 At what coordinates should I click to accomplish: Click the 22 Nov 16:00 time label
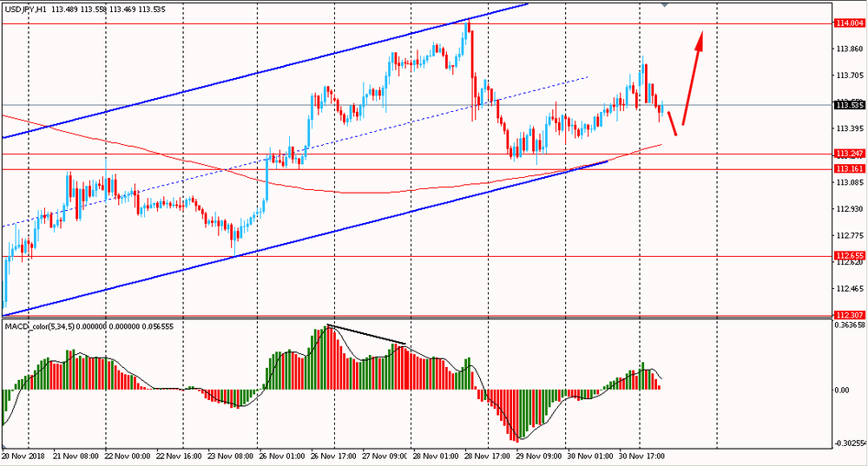click(x=179, y=456)
